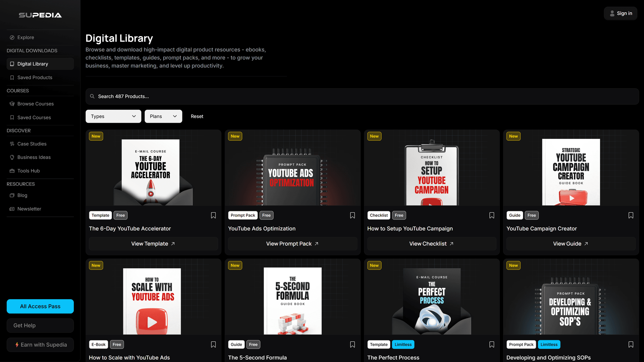
Task: Open the Blog via its sidebar icon
Action: [12, 195]
